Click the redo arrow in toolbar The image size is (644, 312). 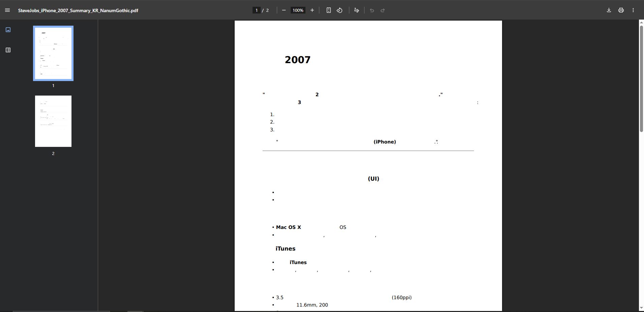point(383,10)
